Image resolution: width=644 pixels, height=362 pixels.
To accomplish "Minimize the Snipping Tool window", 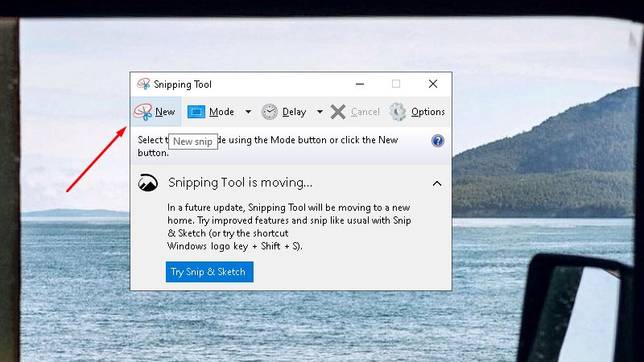I will click(x=360, y=84).
